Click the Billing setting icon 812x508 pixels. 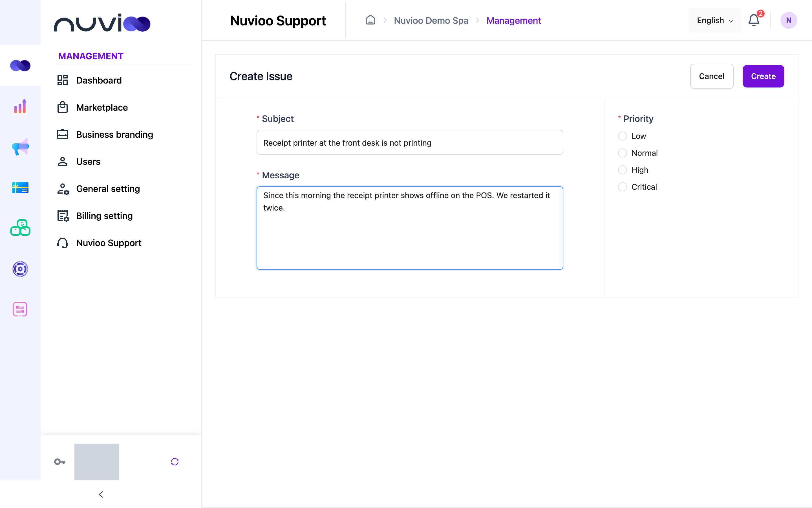(63, 216)
